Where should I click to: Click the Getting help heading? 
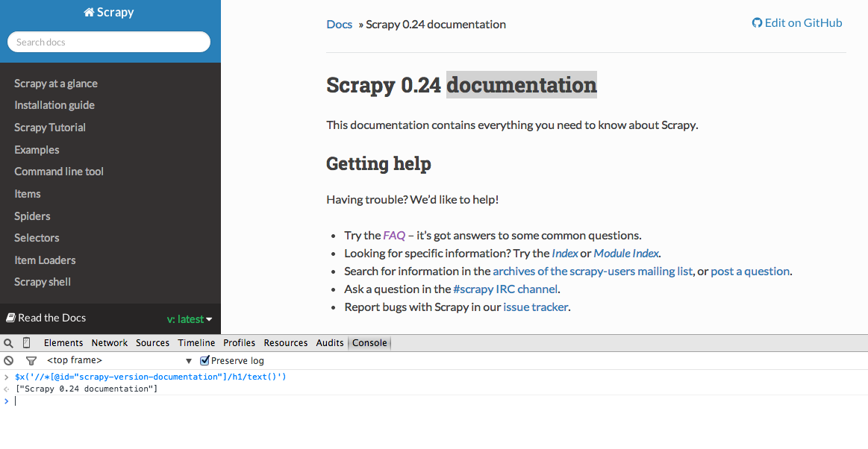378,163
